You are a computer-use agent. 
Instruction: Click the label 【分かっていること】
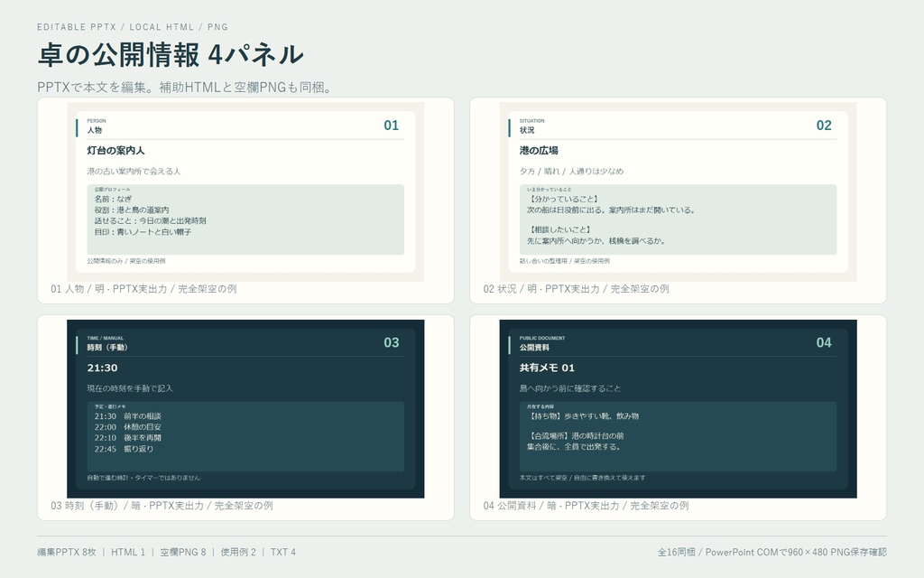click(x=563, y=199)
